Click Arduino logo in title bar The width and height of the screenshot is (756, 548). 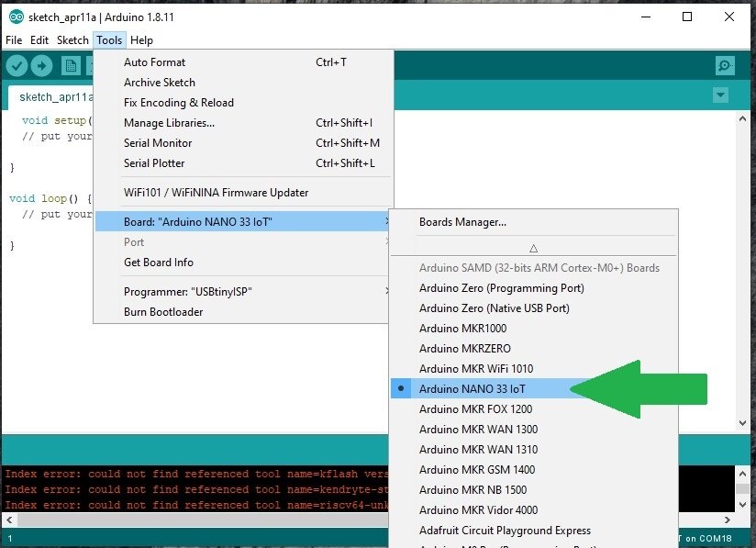pyautogui.click(x=16, y=17)
